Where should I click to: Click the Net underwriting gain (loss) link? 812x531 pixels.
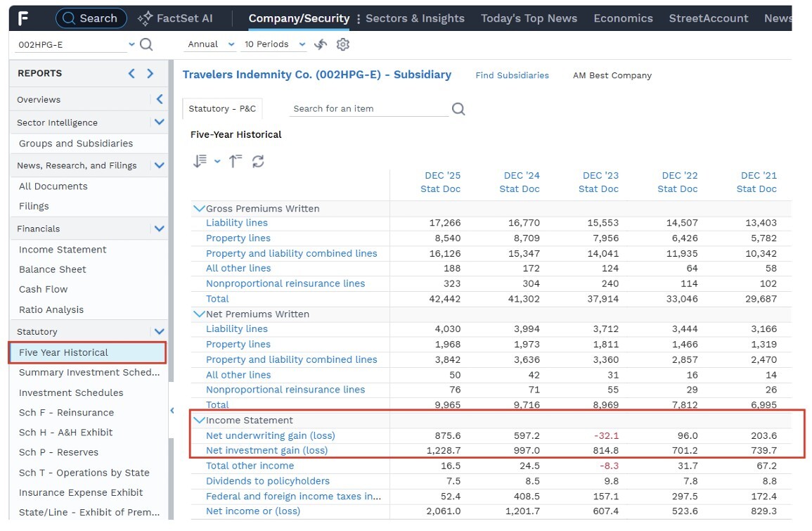click(x=271, y=435)
